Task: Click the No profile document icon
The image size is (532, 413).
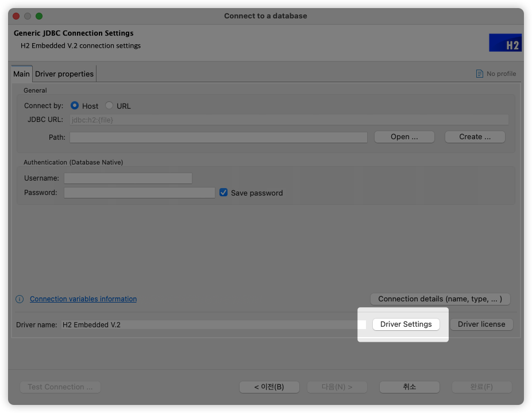Action: [x=479, y=74]
